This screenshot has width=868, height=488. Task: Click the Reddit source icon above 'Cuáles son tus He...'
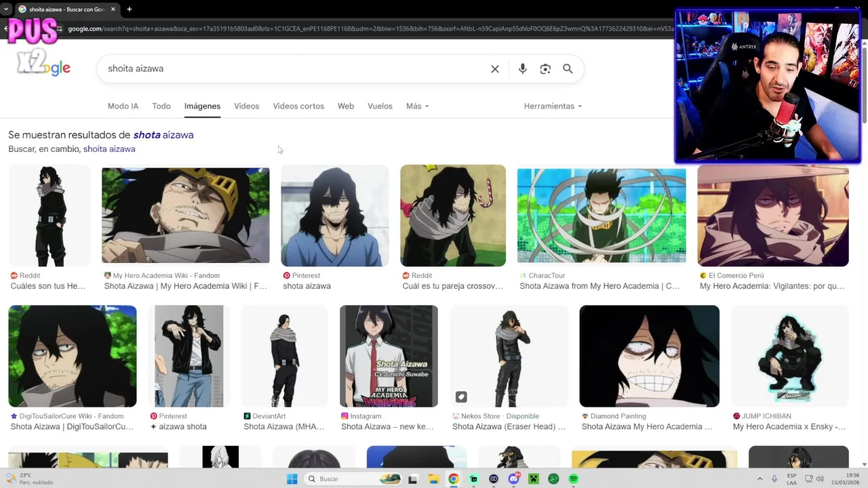(x=14, y=276)
